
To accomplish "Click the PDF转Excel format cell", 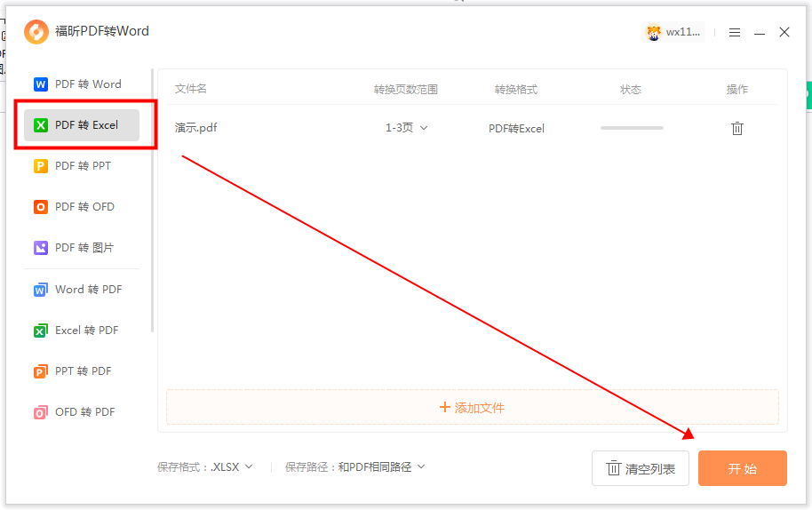I will click(x=516, y=129).
